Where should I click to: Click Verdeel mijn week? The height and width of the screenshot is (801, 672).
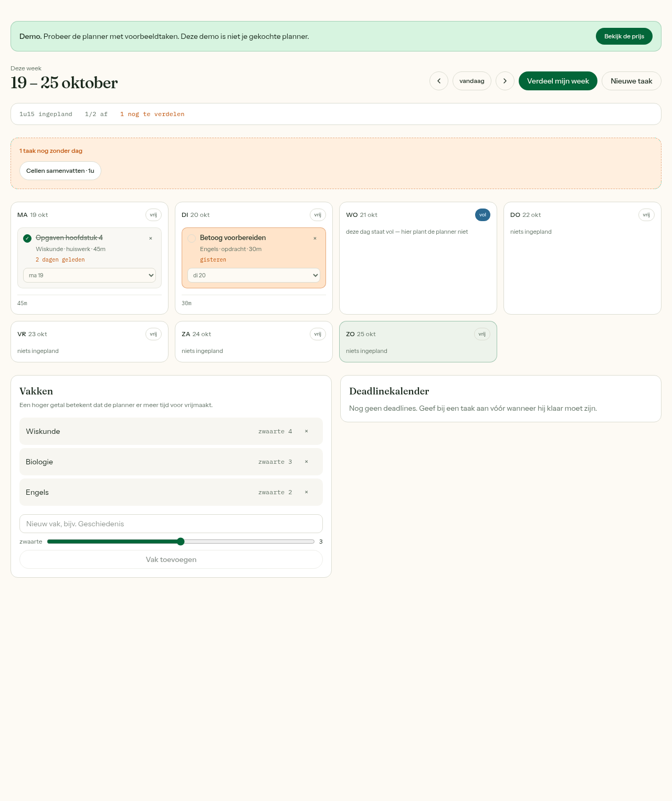coord(558,81)
